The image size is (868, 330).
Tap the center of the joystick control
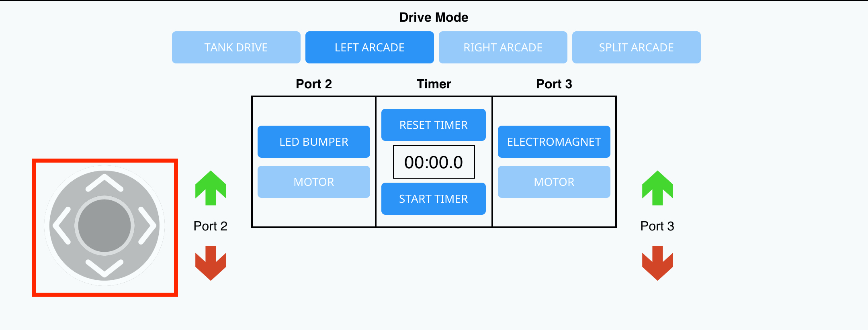(104, 226)
